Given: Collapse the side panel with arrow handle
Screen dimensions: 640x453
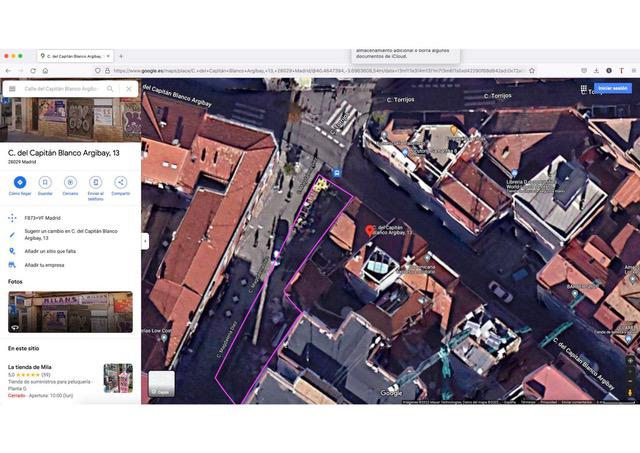Looking at the screenshot, I should [x=145, y=241].
